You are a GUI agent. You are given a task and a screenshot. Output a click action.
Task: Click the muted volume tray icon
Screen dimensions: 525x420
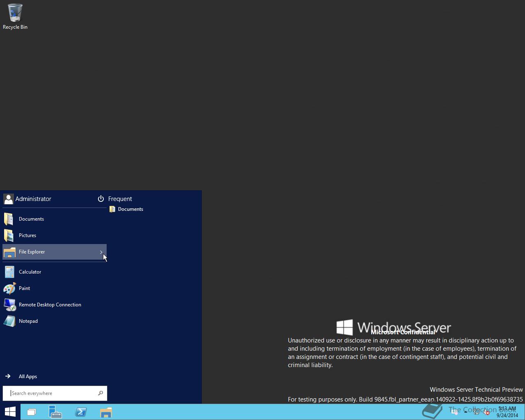[x=487, y=412]
